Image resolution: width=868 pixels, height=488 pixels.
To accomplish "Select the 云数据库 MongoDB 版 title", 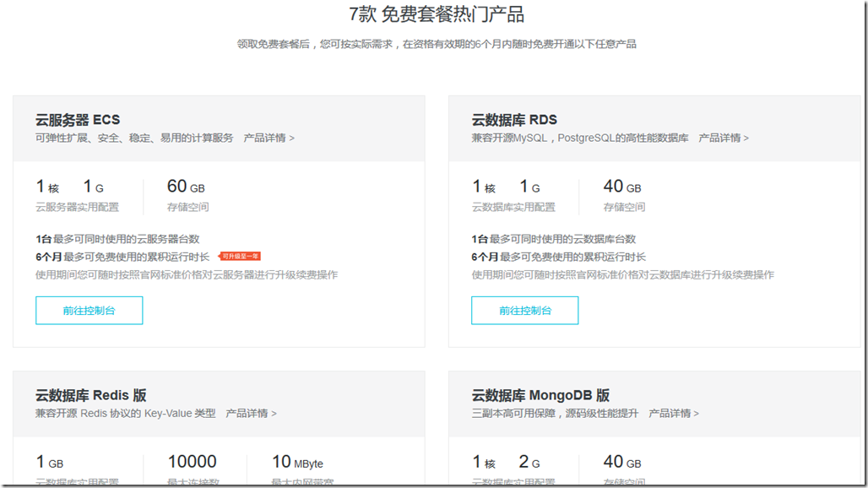I will pos(540,395).
